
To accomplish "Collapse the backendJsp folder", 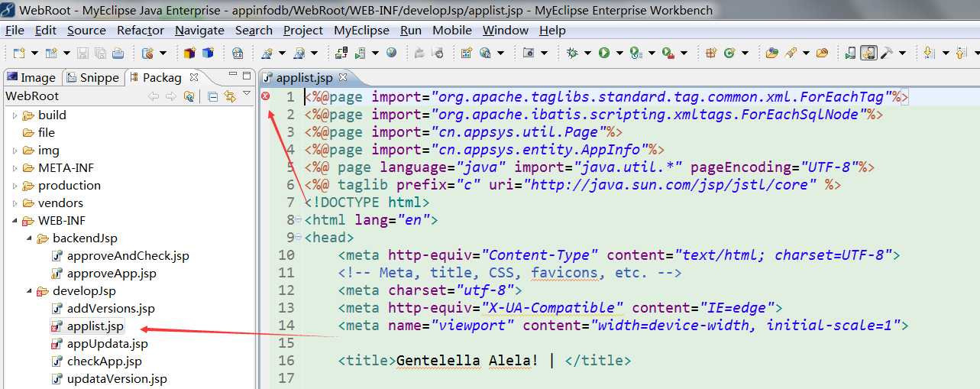I will tap(29, 238).
